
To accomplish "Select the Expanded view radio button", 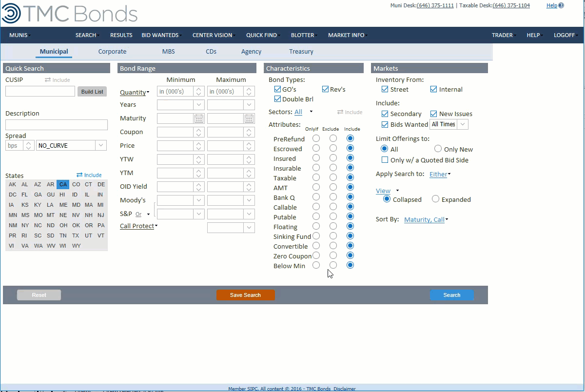I will [435, 199].
